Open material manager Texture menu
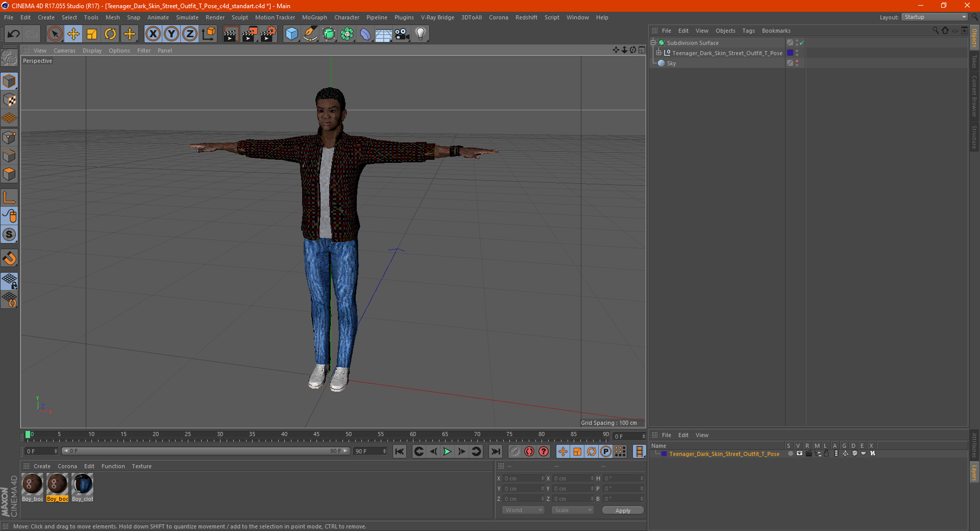The height and width of the screenshot is (531, 980). coord(142,466)
